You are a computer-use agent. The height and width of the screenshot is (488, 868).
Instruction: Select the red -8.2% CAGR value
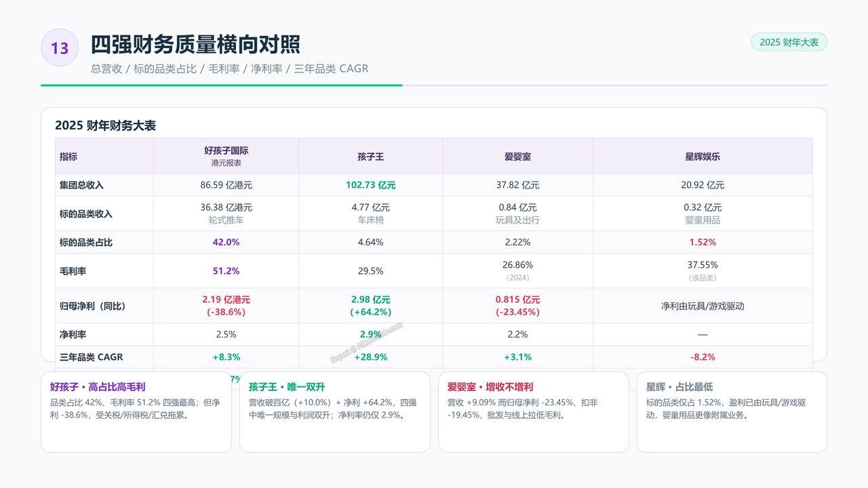point(703,357)
